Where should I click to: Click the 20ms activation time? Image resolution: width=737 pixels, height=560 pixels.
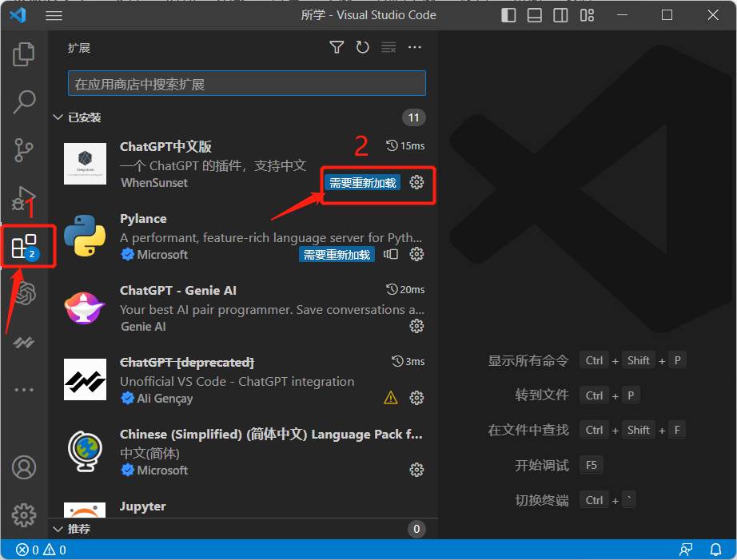pyautogui.click(x=405, y=289)
